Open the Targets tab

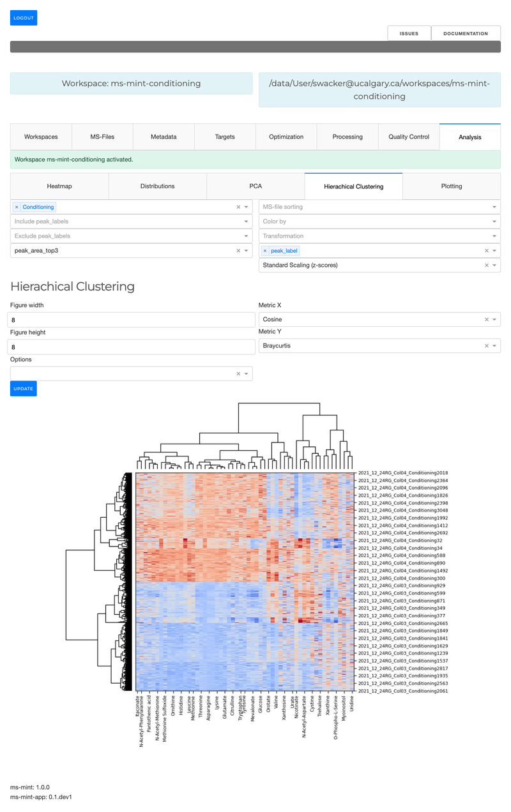point(225,137)
